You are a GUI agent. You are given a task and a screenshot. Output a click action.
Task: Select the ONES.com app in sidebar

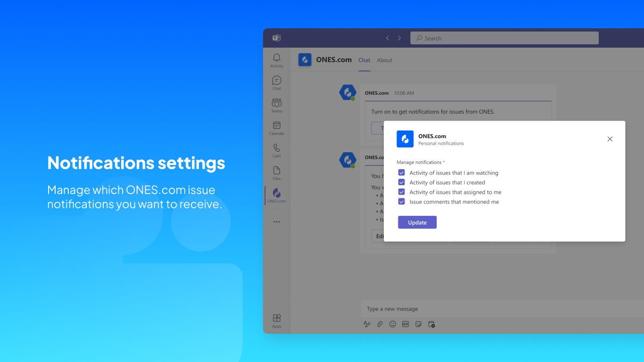277,196
